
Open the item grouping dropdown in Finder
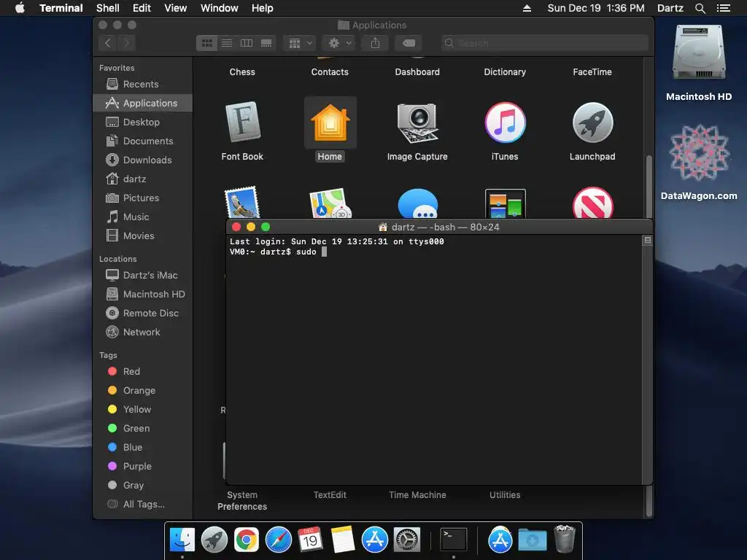[300, 43]
